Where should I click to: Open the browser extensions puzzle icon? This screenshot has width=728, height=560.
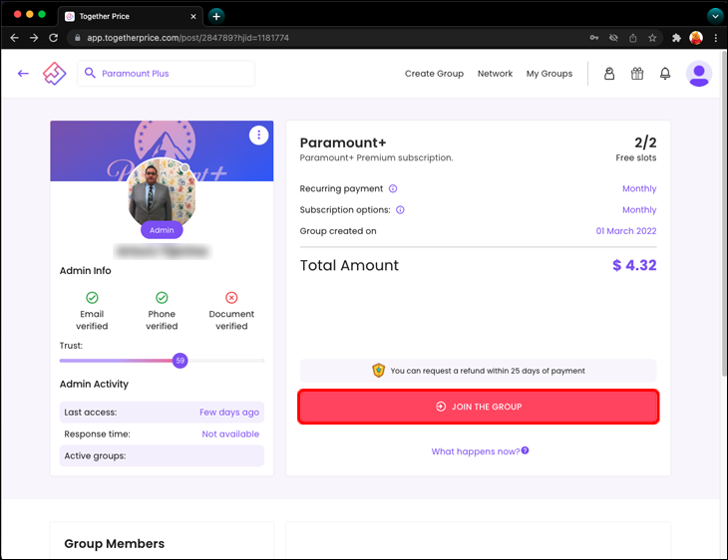click(x=676, y=38)
